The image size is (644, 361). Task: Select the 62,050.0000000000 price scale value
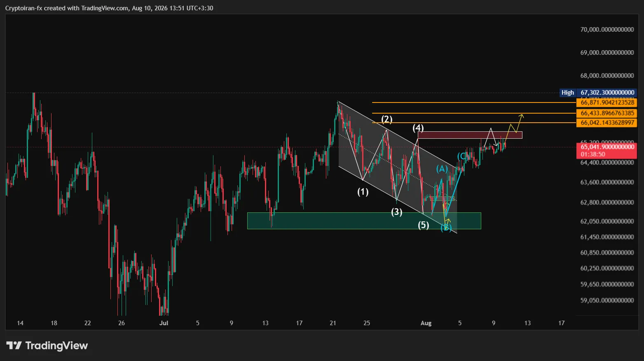point(607,221)
